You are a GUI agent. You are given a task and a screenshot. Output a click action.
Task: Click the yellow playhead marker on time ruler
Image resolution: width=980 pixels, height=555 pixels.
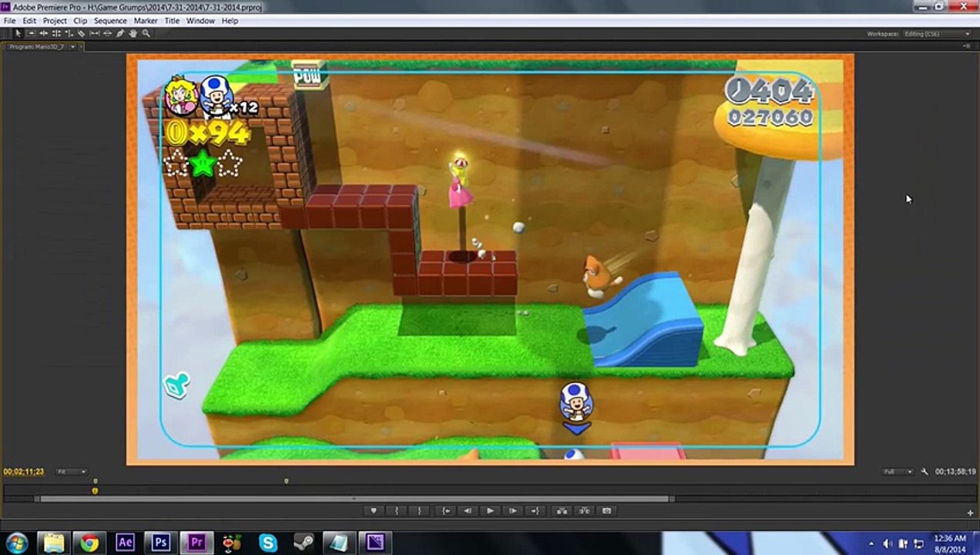(95, 489)
